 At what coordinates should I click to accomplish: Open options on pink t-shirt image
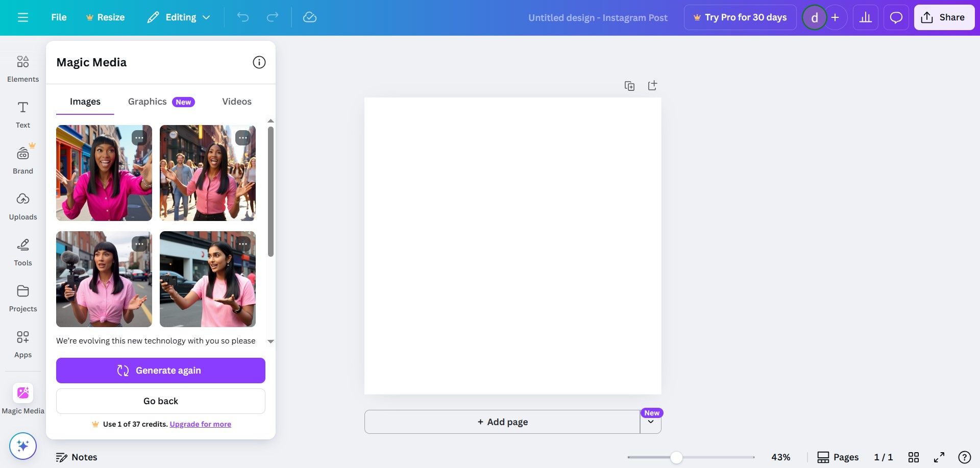(x=243, y=244)
